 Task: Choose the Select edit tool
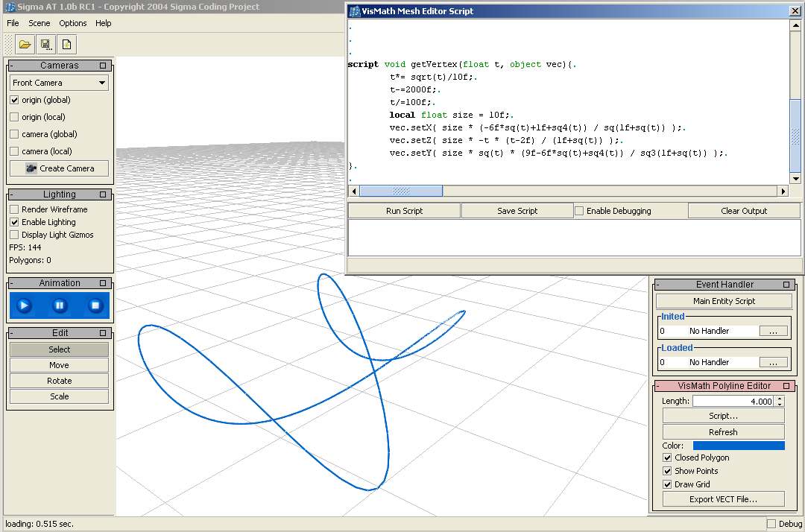tap(59, 349)
